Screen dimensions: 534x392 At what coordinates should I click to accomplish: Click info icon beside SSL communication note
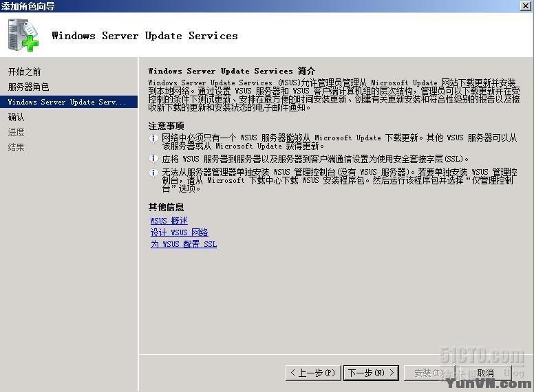click(x=153, y=159)
